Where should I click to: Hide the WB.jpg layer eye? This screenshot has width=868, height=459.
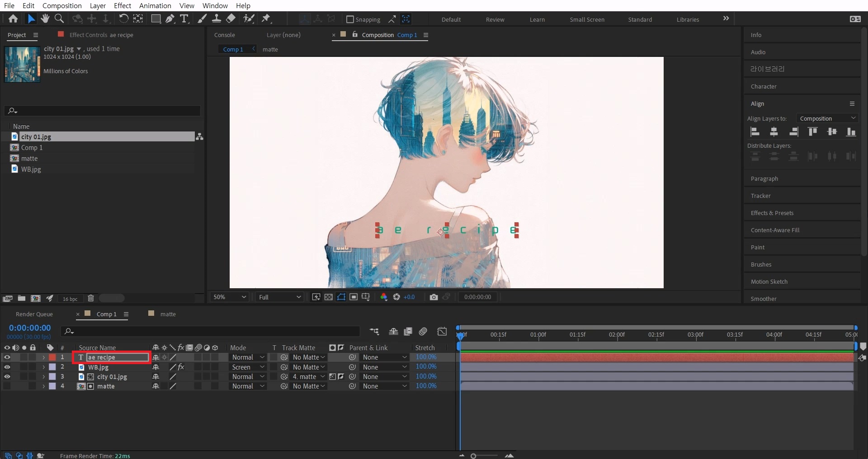coord(7,367)
